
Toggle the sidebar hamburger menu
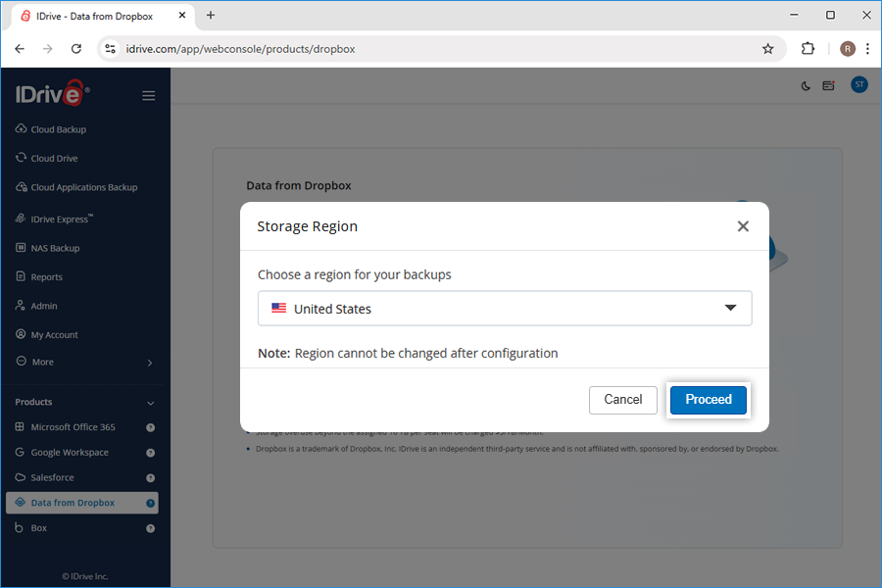coord(149,96)
